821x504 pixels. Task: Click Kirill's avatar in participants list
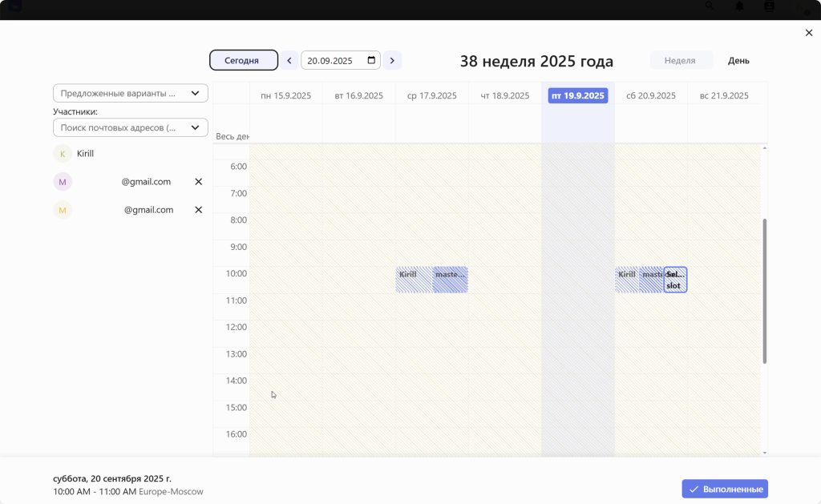pyautogui.click(x=63, y=154)
